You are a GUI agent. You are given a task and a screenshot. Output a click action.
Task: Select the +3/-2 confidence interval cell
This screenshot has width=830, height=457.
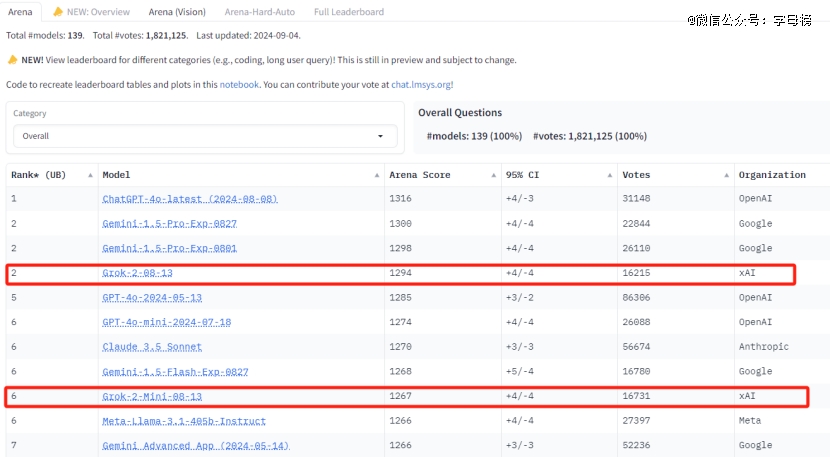coord(519,298)
